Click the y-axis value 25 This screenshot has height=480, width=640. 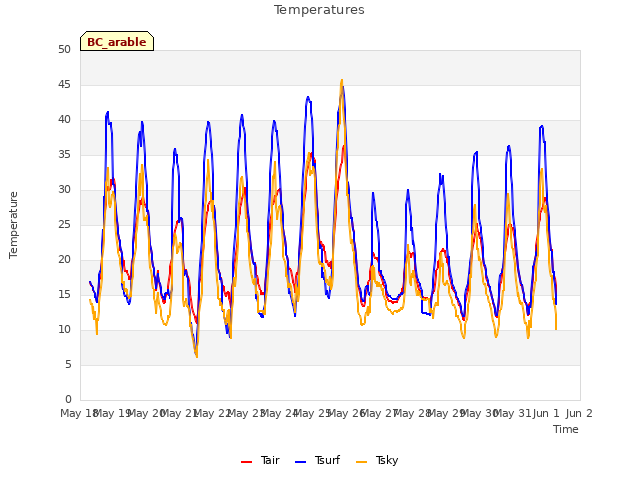(64, 224)
